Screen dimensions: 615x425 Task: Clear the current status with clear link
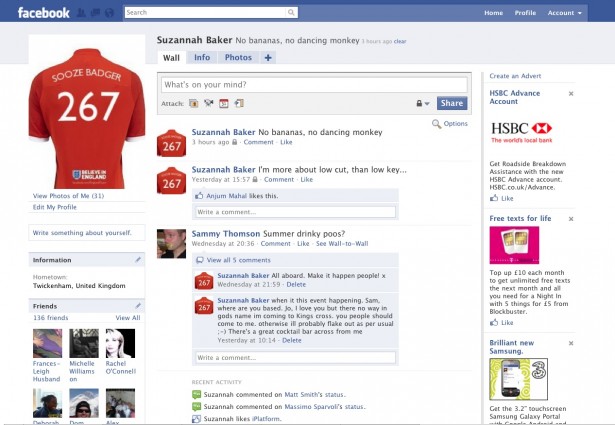point(400,41)
